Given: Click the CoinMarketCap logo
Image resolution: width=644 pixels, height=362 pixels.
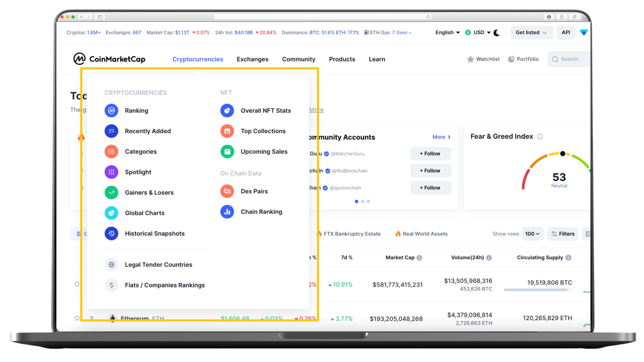Looking at the screenshot, I should click(109, 59).
